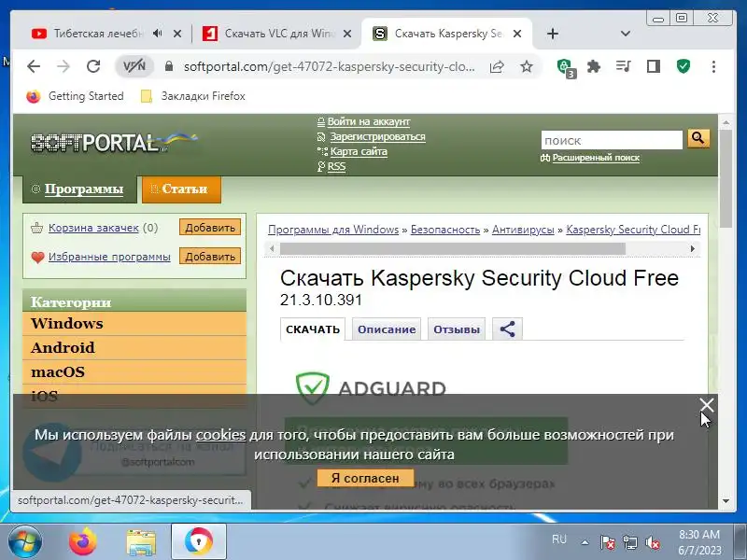Close the YouTube tab

(177, 34)
